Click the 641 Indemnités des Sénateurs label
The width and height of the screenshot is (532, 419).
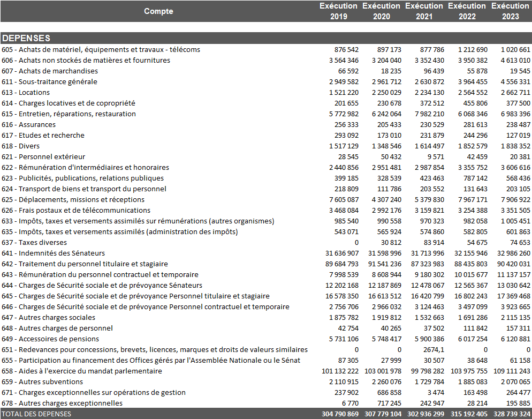[x=53, y=253]
